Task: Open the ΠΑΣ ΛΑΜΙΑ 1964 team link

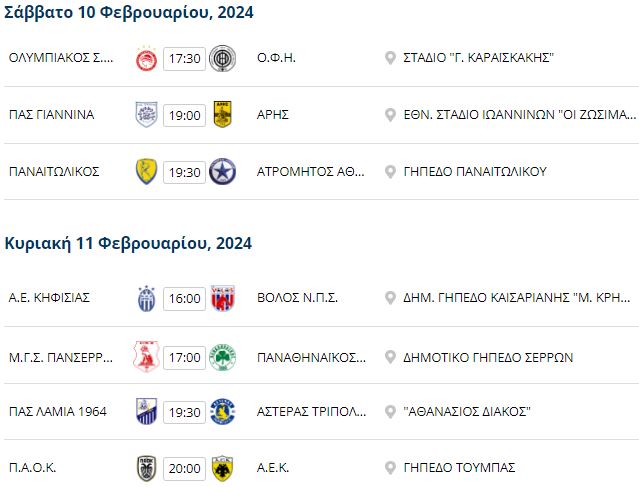Action: coord(58,412)
